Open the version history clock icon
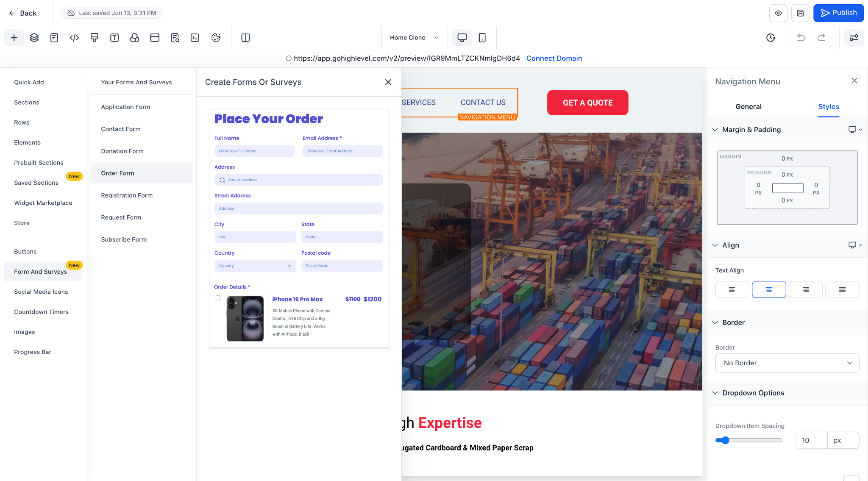Image resolution: width=868 pixels, height=481 pixels. tap(771, 38)
